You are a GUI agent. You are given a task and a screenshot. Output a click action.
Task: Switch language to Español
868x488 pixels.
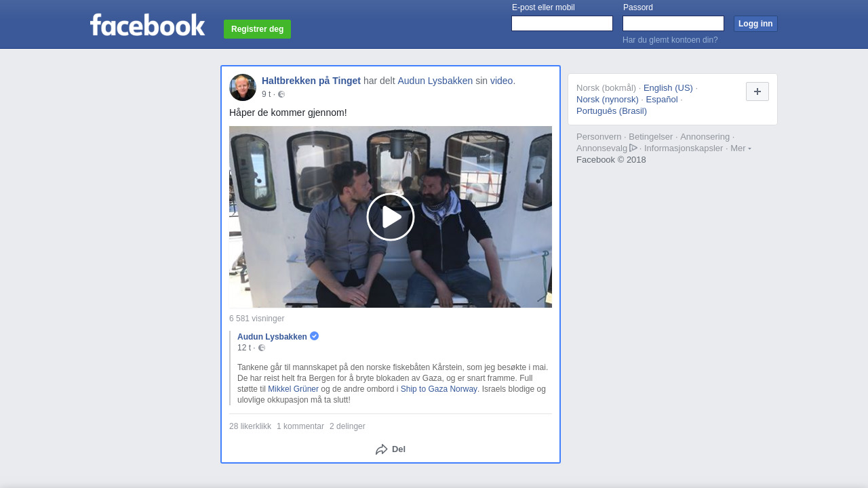point(662,100)
